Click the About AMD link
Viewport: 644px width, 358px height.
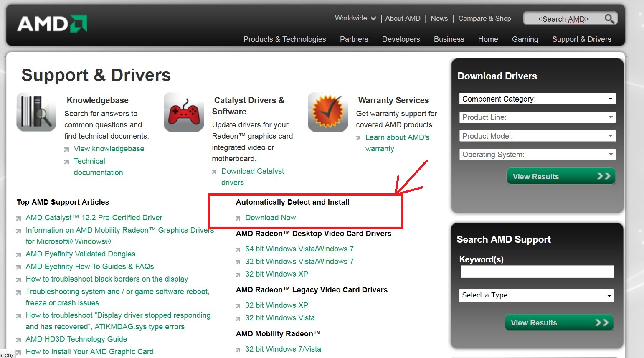[x=403, y=18]
